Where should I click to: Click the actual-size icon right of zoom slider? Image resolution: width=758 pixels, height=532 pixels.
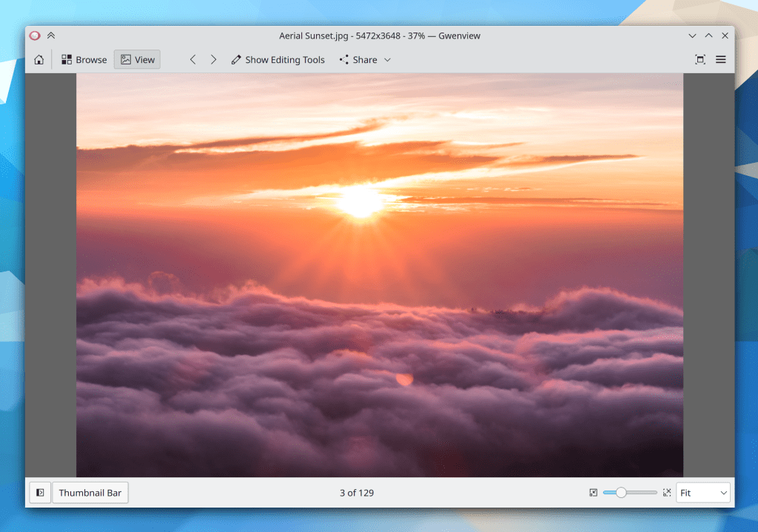point(667,493)
